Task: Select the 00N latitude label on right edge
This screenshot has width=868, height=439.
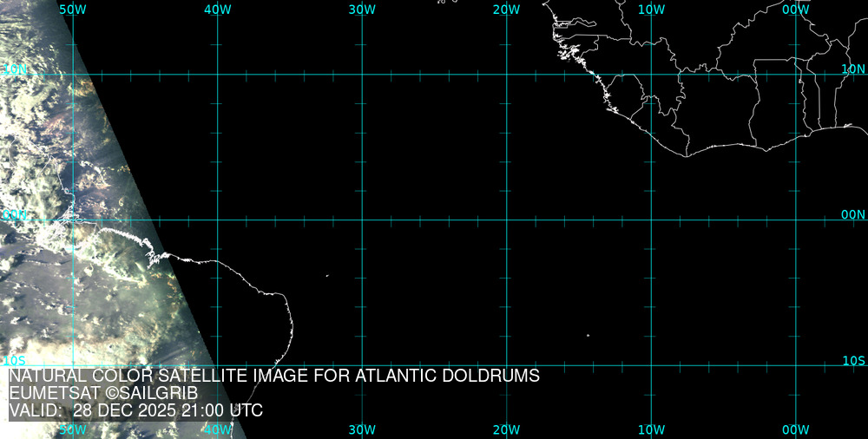Action: (x=853, y=214)
